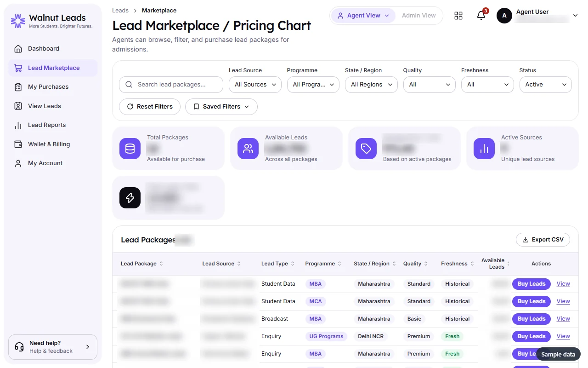Image resolution: width=588 pixels, height=368 pixels.
Task: Switch to Agent View
Action: click(x=363, y=16)
